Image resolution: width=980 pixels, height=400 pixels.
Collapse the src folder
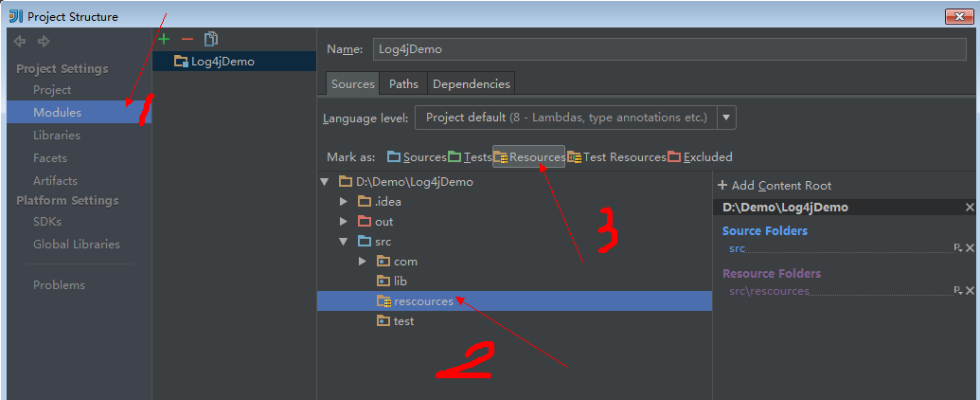coord(343,242)
